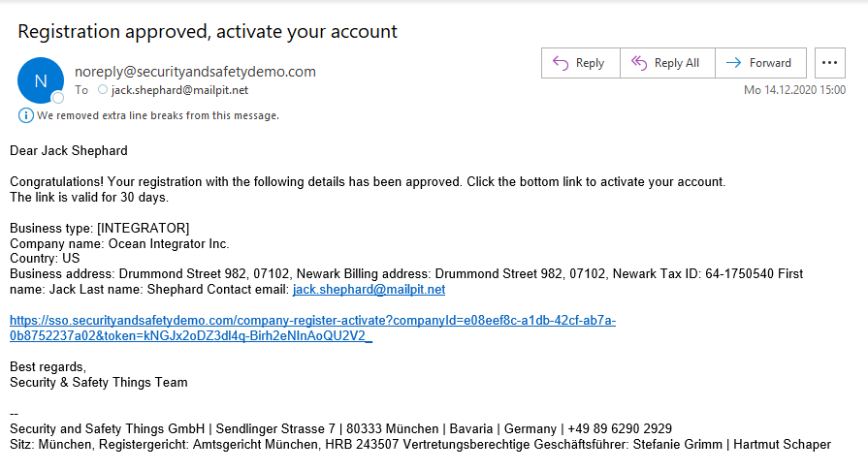Open the three-dots more actions menu
The height and width of the screenshot is (471, 868).
pos(830,63)
